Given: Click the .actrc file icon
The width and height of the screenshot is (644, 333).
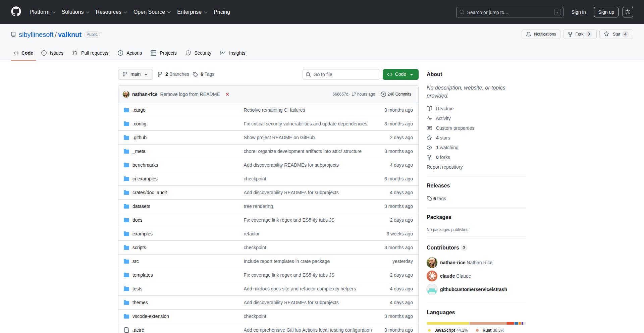Looking at the screenshot, I should click(126, 330).
